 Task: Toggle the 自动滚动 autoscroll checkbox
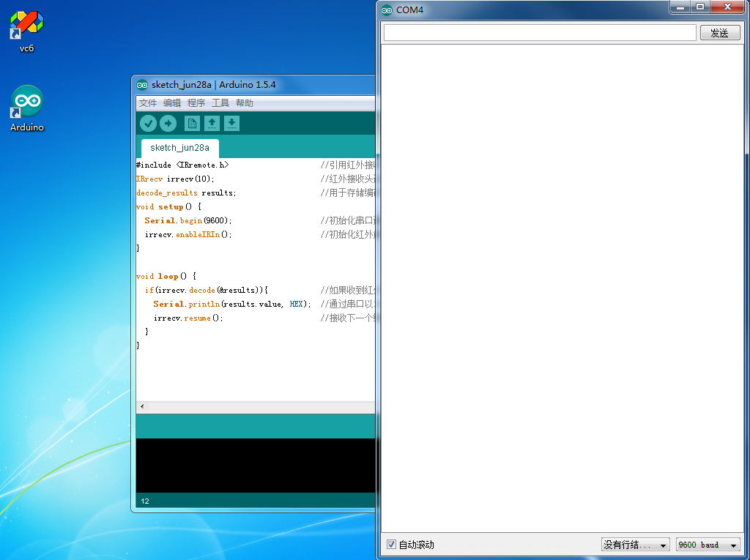tap(391, 545)
